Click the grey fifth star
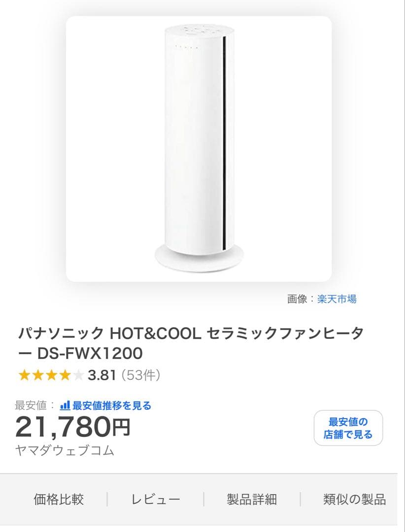The height and width of the screenshot is (532, 405). tap(78, 375)
